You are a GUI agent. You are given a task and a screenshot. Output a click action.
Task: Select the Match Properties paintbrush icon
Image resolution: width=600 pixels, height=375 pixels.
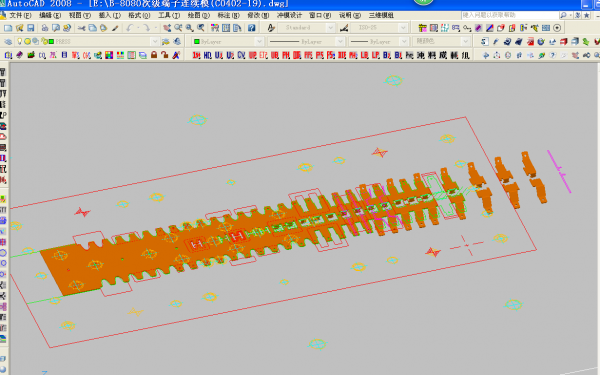[x=115, y=28]
